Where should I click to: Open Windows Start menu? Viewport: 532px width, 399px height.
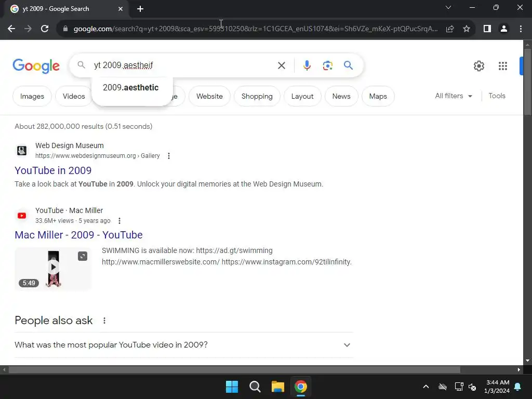(232, 387)
